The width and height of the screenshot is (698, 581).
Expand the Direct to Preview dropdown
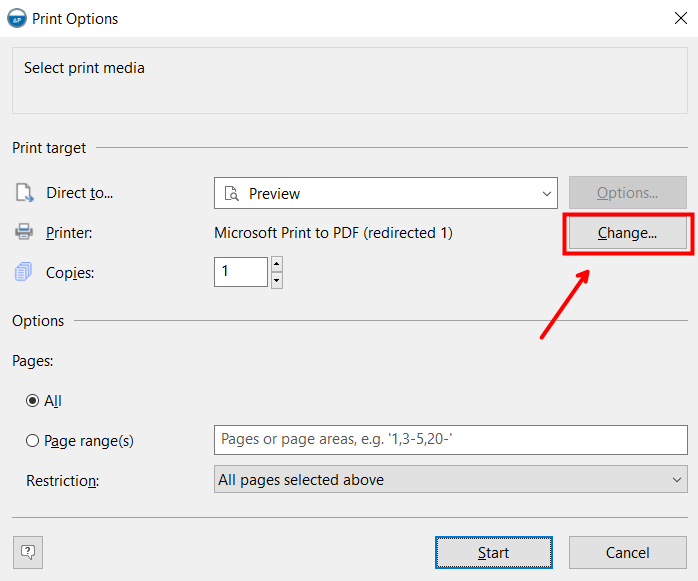click(x=547, y=194)
